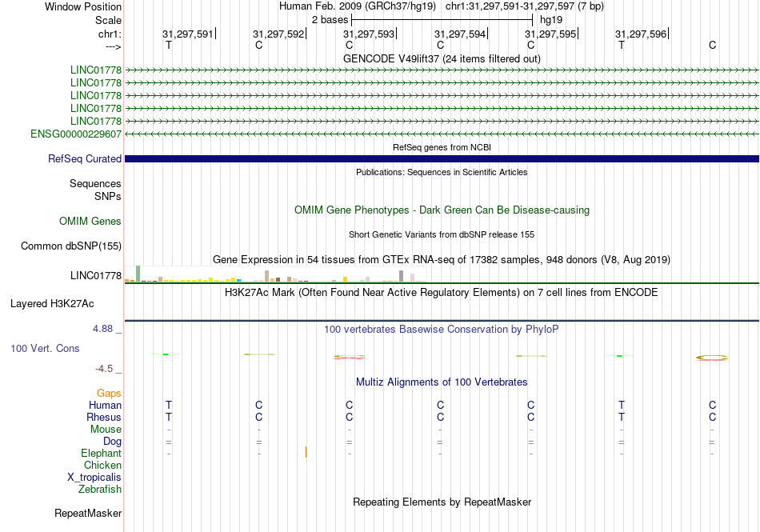Click coordinate label 31,297,596
The image size is (760, 532).
641,34
